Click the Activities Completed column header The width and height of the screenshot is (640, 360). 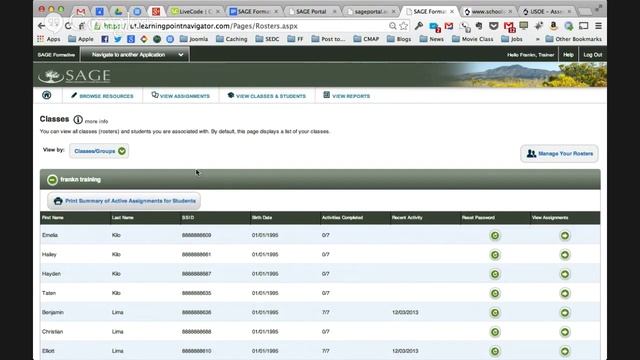[342, 218]
